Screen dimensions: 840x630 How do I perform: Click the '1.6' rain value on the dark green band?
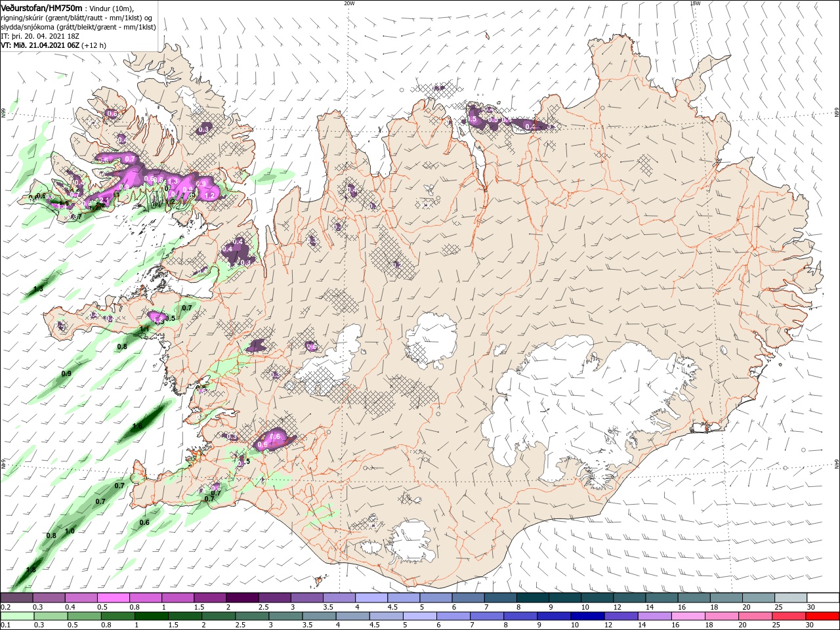(x=137, y=426)
